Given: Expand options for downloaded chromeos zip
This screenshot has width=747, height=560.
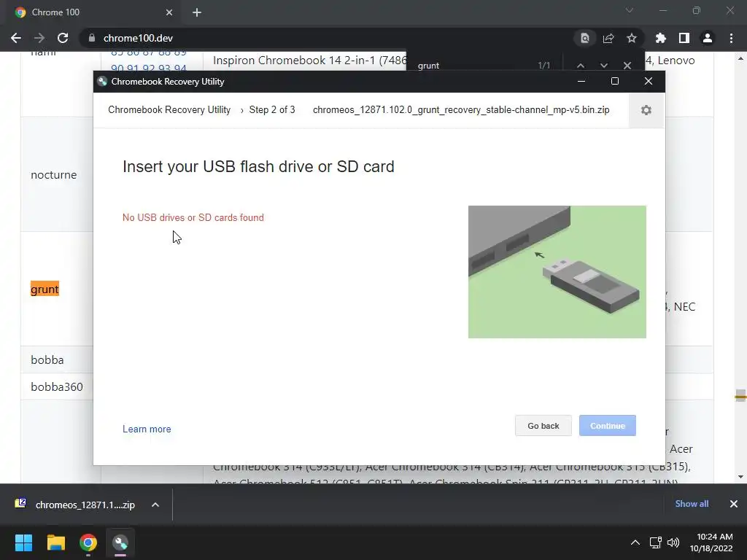Looking at the screenshot, I should pyautogui.click(x=155, y=505).
